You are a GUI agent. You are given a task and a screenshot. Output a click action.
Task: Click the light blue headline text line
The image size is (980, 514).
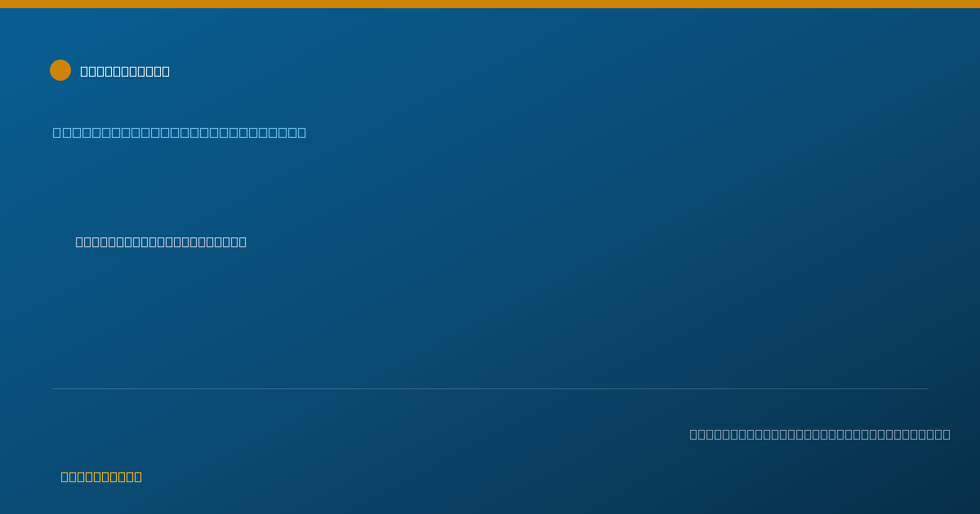(x=180, y=132)
